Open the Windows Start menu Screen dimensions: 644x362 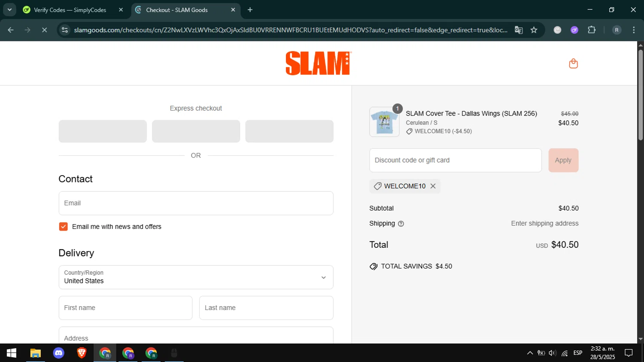tap(12, 353)
